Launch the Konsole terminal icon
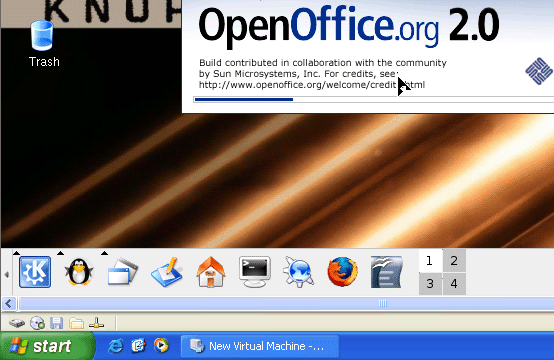 [x=255, y=272]
